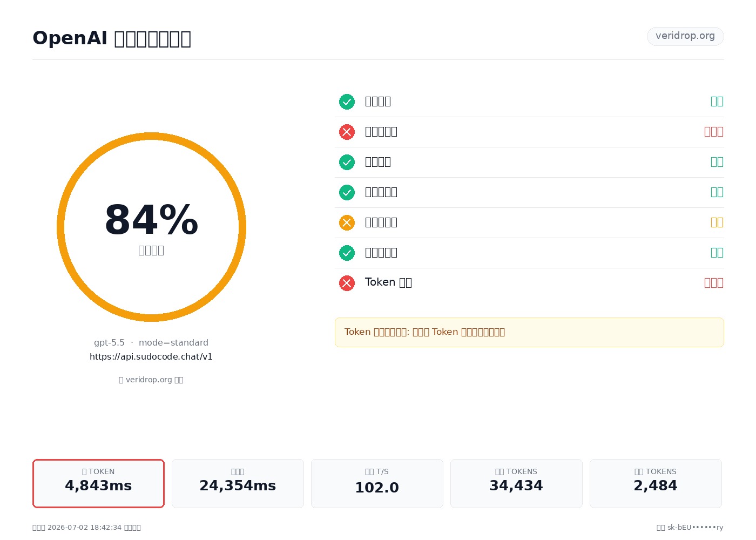Click the green check icon in the sixth result row
Image resolution: width=756 pixels, height=540 pixels.
(x=347, y=253)
